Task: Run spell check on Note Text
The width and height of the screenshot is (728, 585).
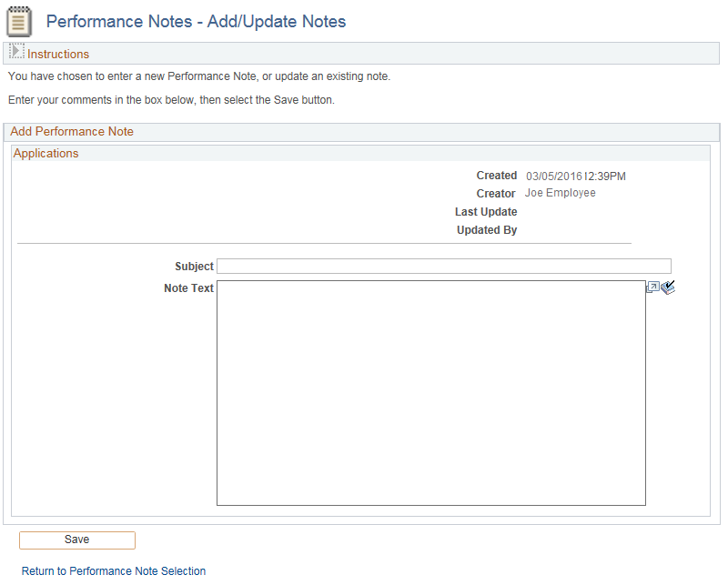Action: (x=668, y=287)
